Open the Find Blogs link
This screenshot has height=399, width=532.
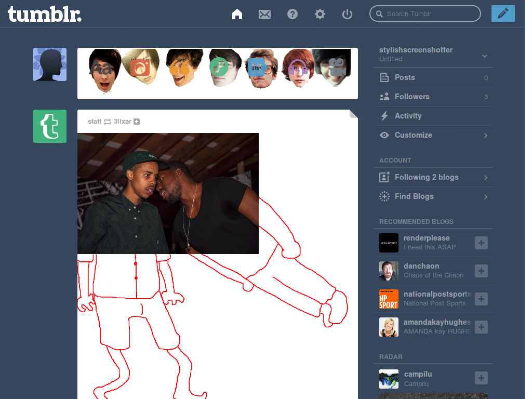(414, 196)
